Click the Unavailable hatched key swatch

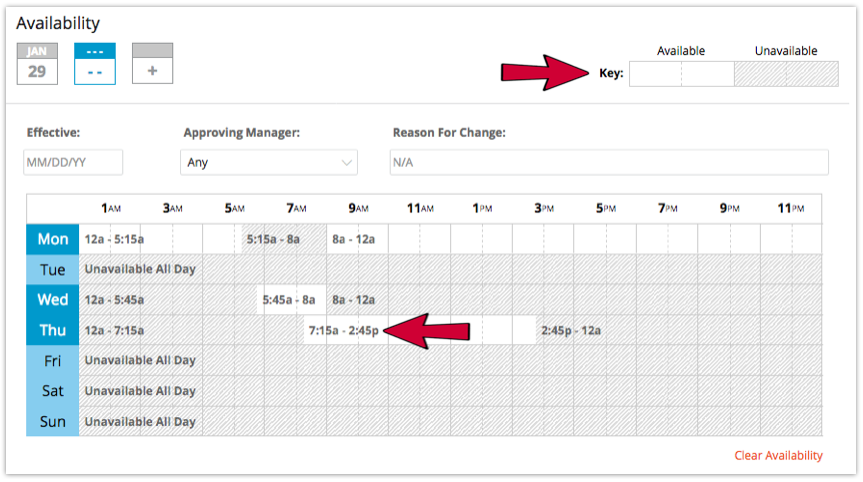click(786, 74)
